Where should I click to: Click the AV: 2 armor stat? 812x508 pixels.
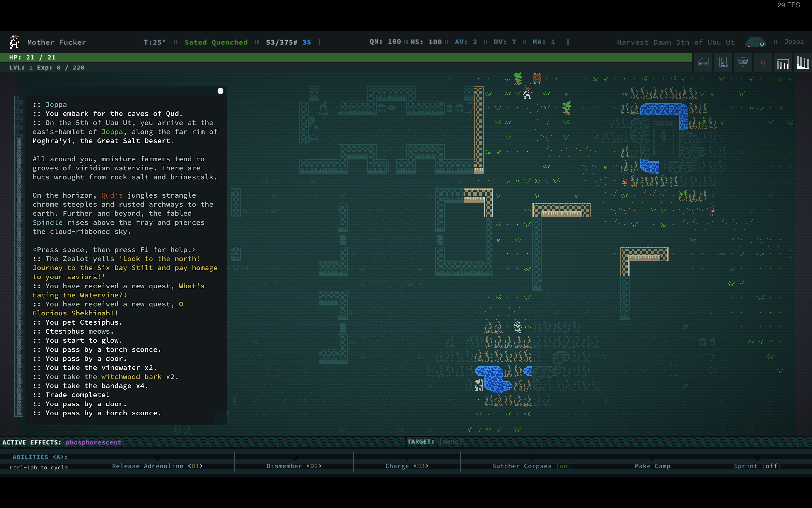(466, 42)
